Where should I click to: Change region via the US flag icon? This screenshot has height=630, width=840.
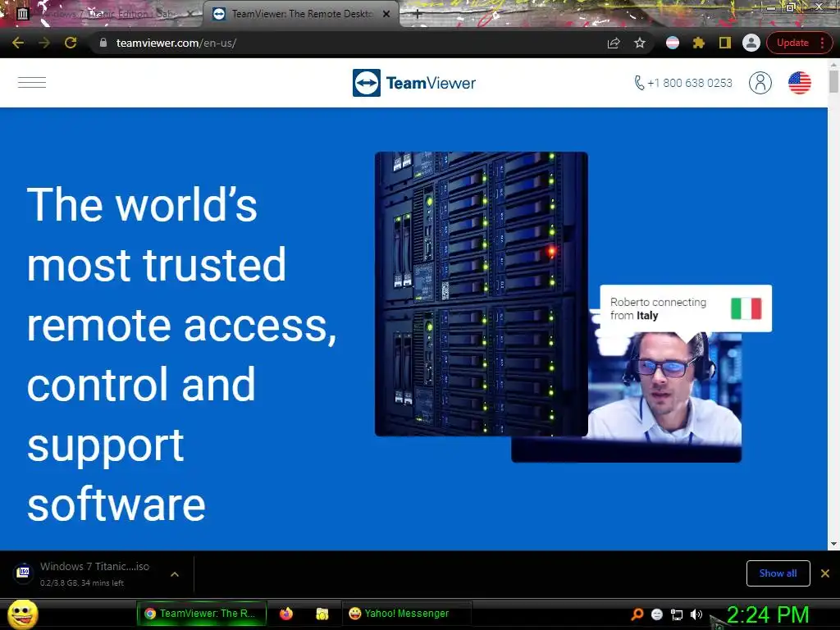pyautogui.click(x=799, y=83)
